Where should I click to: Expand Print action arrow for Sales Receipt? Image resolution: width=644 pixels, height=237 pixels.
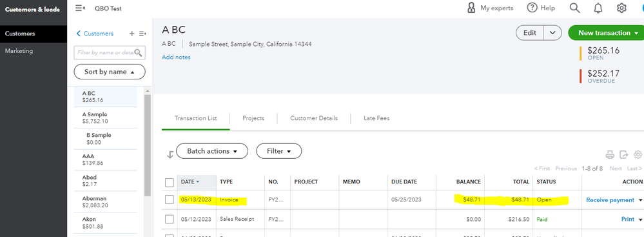(640, 220)
